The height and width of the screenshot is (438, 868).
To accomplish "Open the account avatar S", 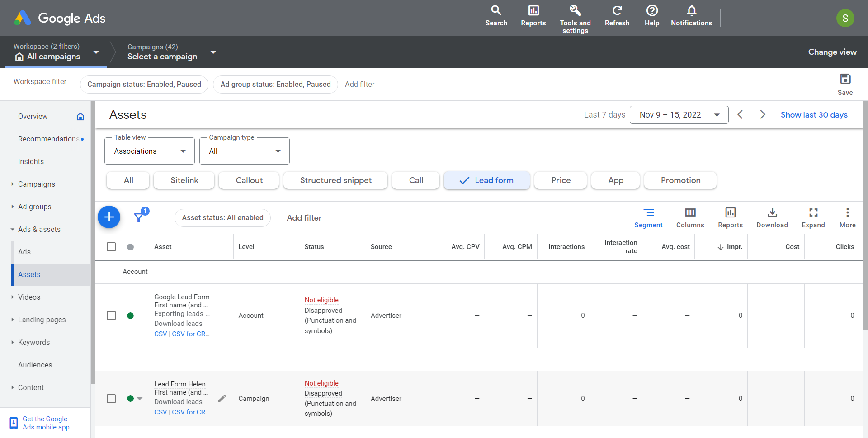I will coord(845,18).
